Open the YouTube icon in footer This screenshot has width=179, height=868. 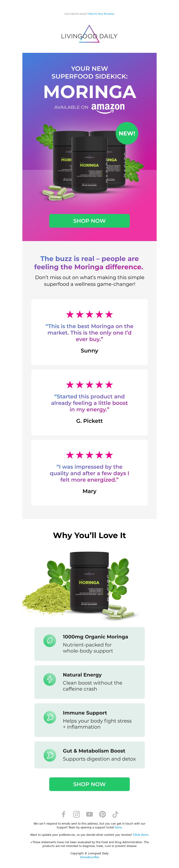(x=89, y=815)
